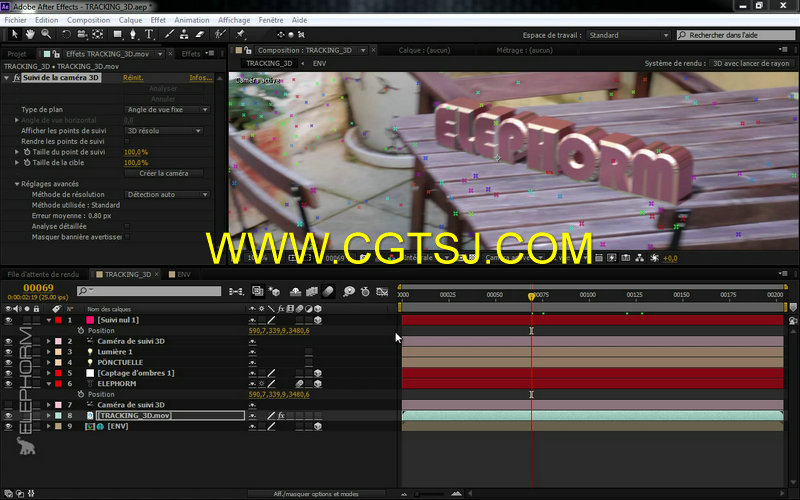
Task: Open the Composition menu
Action: (88, 20)
